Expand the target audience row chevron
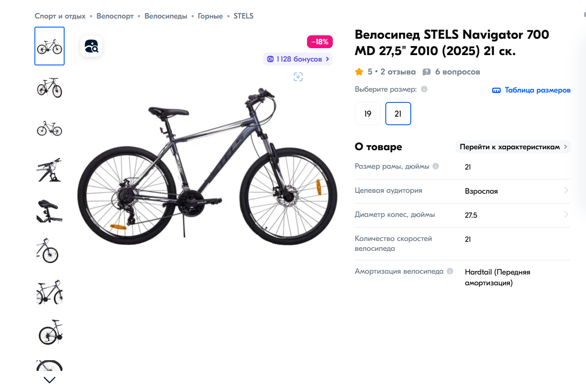The image size is (586, 392). (566, 190)
